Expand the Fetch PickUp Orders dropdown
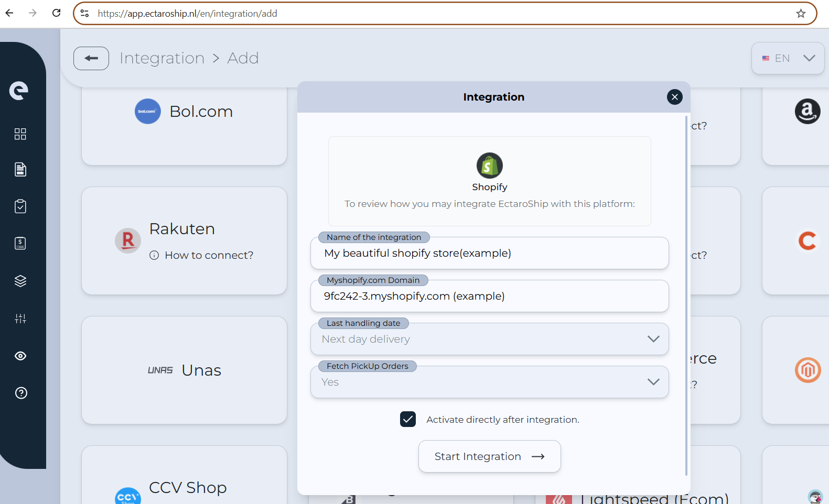 [x=489, y=382]
